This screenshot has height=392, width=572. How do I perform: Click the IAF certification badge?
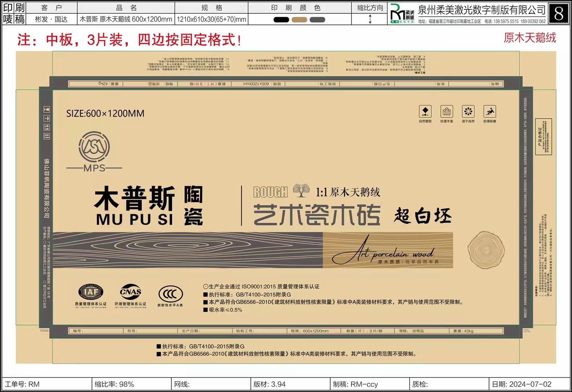[x=91, y=292]
